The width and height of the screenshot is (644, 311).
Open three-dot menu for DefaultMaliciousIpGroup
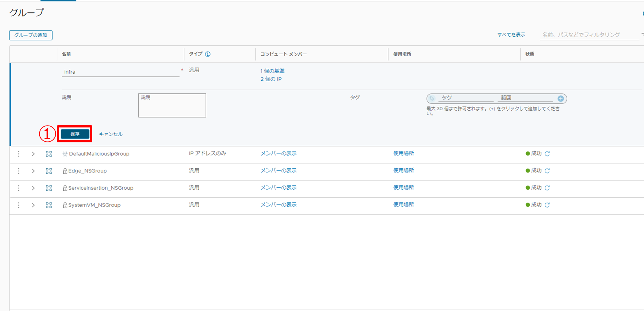coord(19,154)
